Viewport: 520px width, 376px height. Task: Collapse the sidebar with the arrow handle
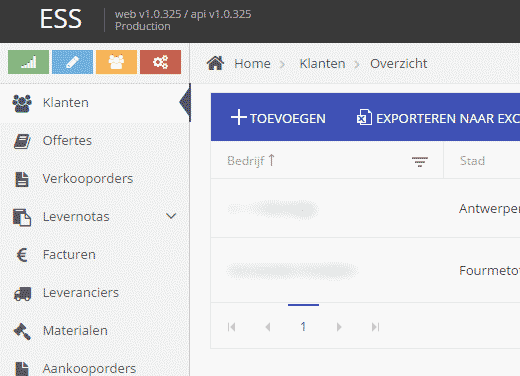(x=185, y=102)
